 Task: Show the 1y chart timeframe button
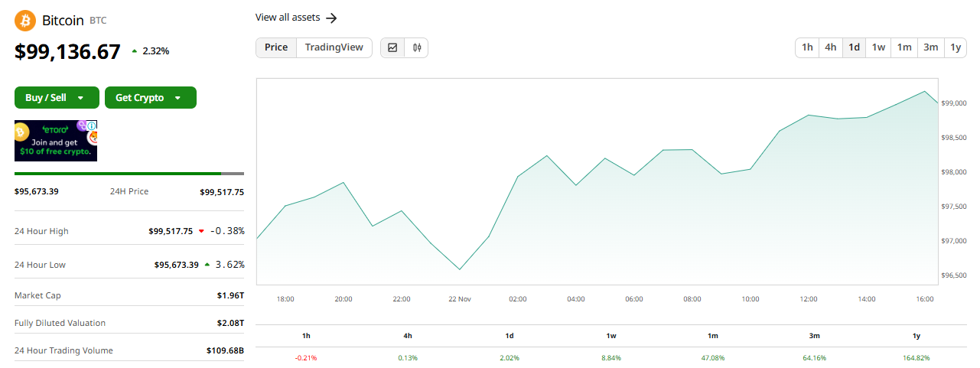[x=956, y=47]
